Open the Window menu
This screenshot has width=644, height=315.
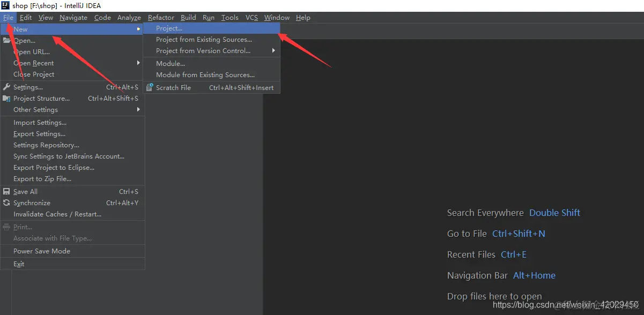point(277,18)
